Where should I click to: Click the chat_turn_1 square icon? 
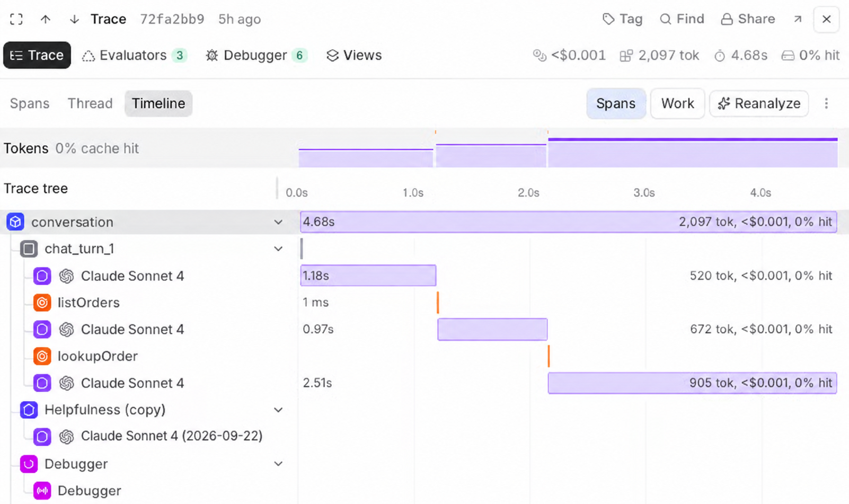tap(29, 249)
